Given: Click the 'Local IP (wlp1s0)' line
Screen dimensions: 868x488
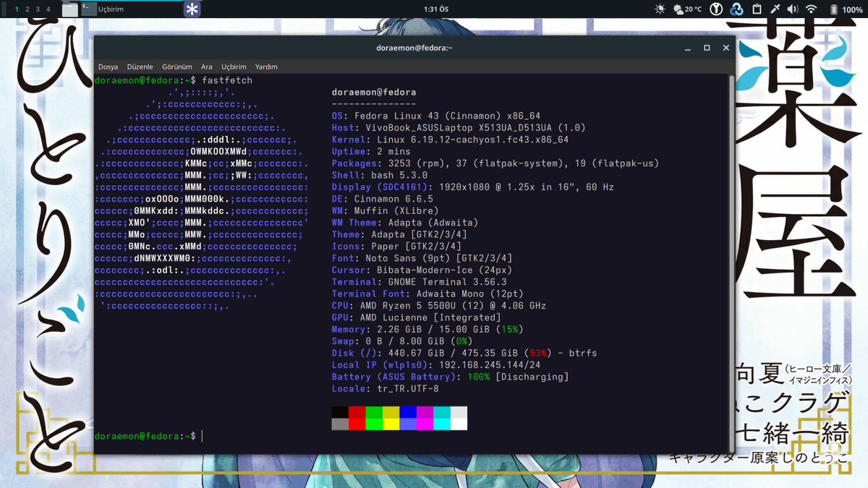Looking at the screenshot, I should pos(436,365).
